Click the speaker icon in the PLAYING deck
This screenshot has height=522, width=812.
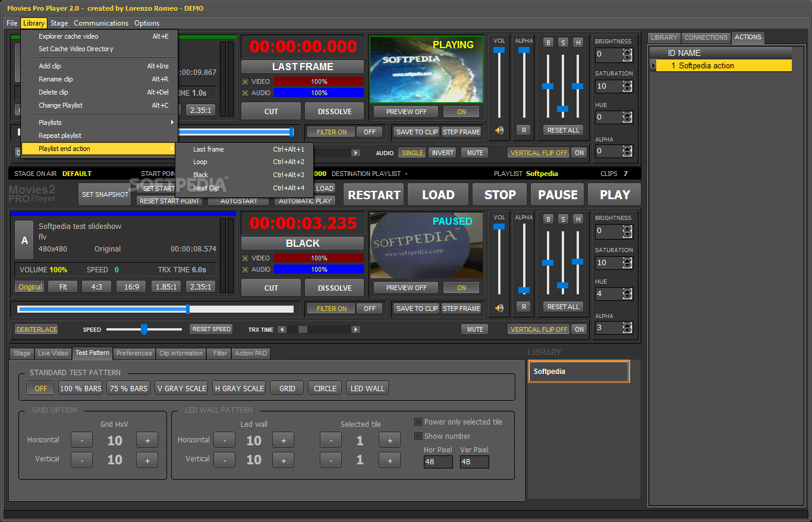(499, 130)
